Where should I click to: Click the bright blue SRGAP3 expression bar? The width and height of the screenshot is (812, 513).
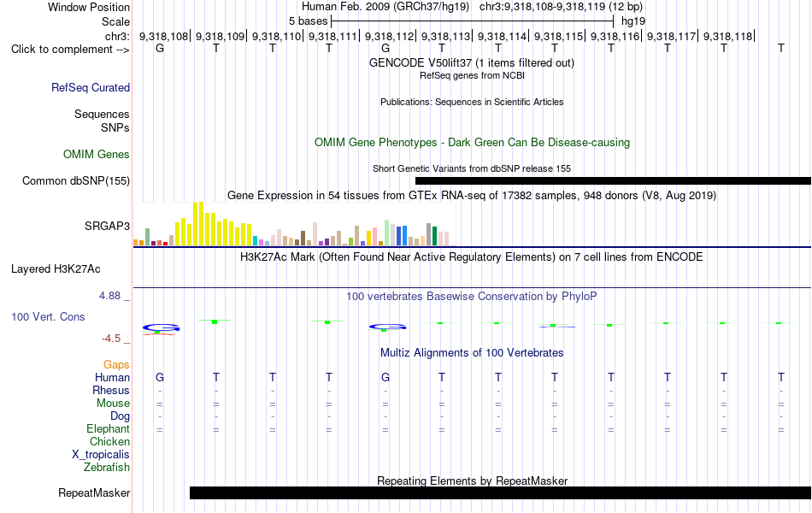pos(404,235)
